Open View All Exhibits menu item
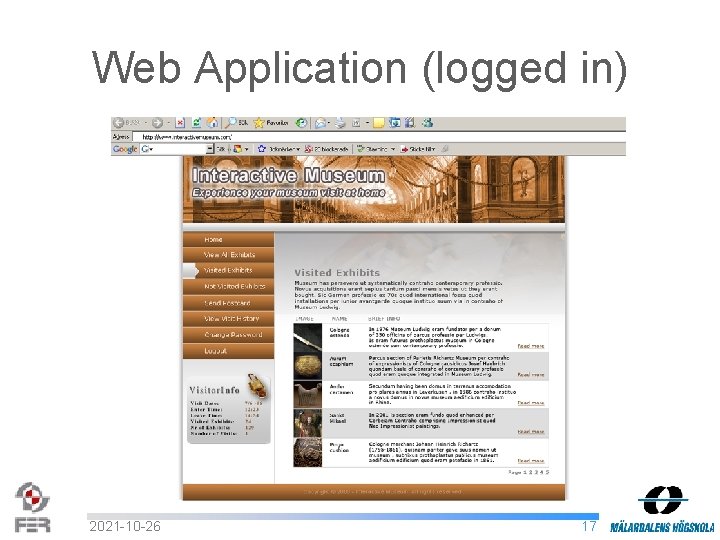Image resolution: width=720 pixels, height=540 pixels. point(229,255)
